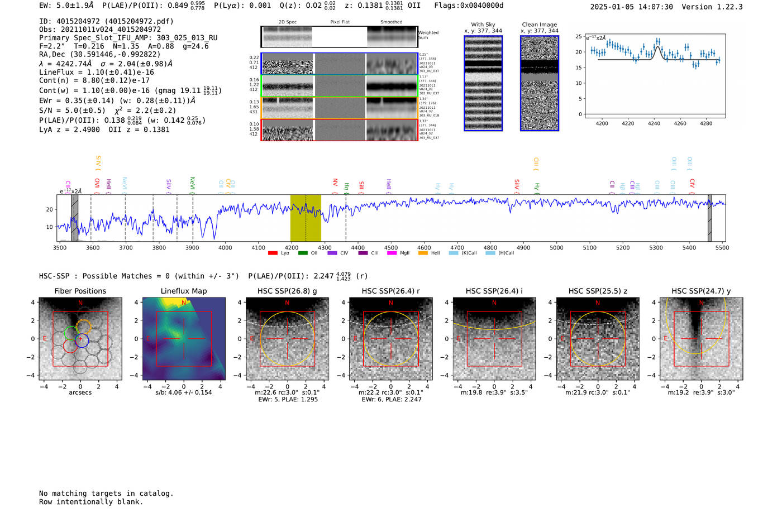
Task: Click the Gaussian emission line fit plot
Action: tap(655, 76)
